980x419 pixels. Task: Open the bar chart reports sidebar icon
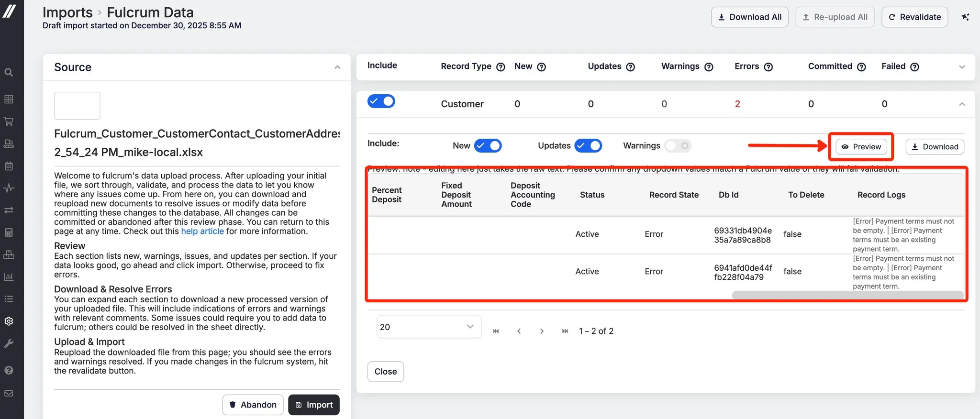[x=9, y=277]
